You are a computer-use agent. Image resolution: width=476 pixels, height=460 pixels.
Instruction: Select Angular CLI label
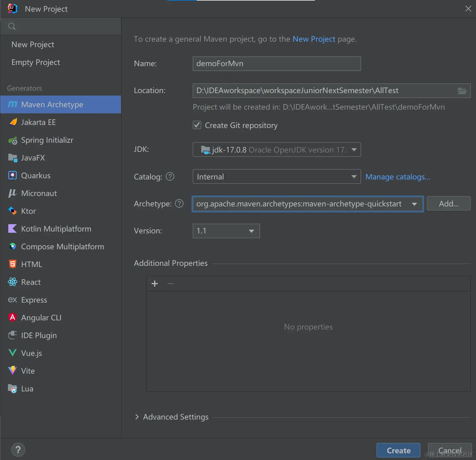tap(41, 318)
